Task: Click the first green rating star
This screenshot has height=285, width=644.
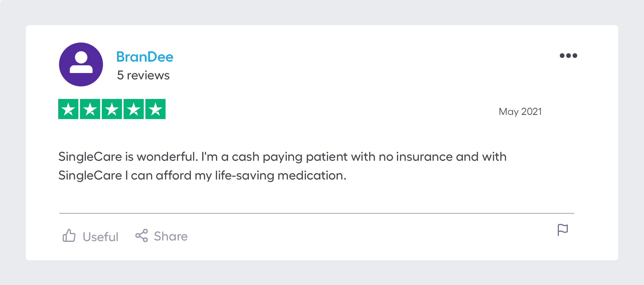Action: [68, 109]
